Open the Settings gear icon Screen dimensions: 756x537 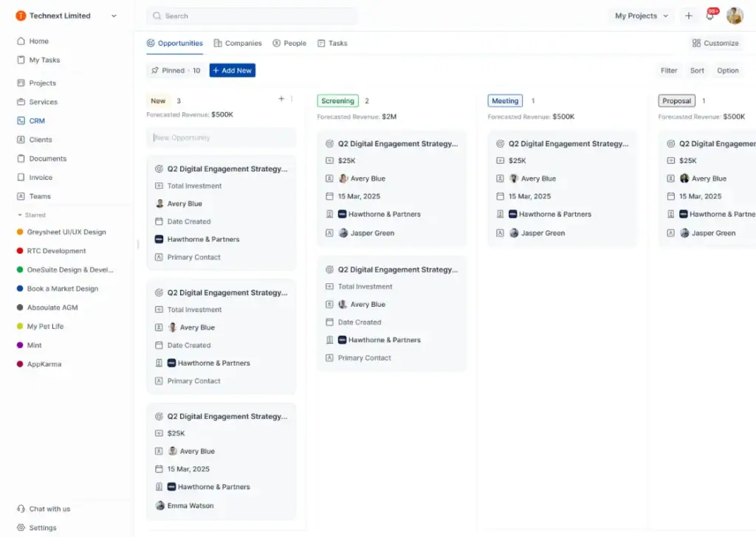(x=21, y=527)
